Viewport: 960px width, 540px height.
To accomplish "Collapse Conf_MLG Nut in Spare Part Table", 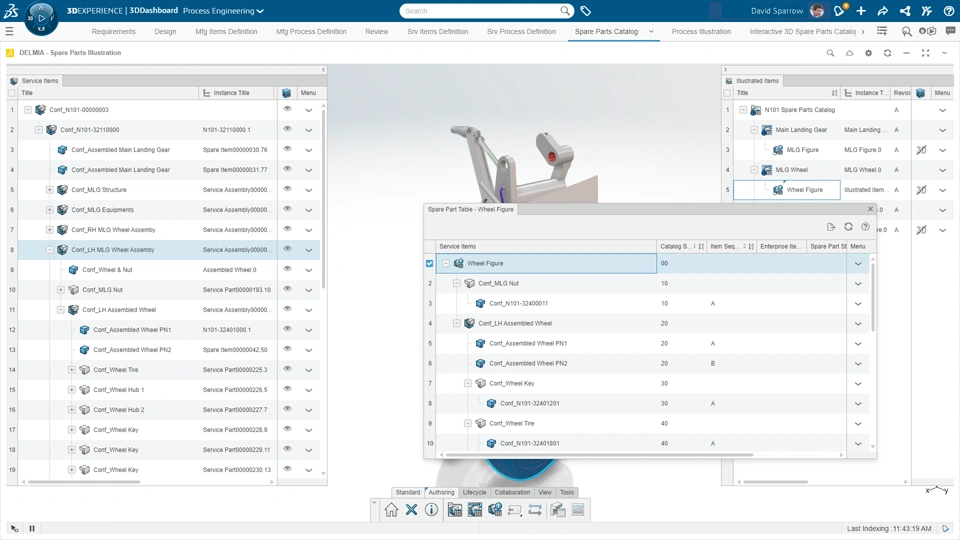I will (x=457, y=283).
